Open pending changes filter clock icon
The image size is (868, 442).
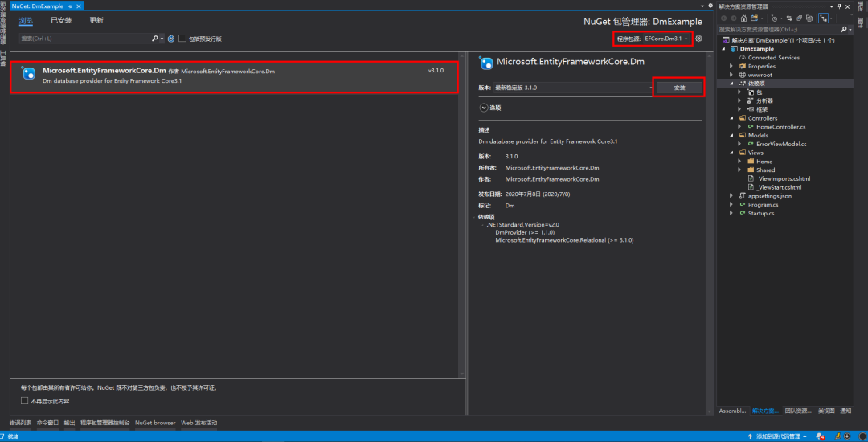775,18
